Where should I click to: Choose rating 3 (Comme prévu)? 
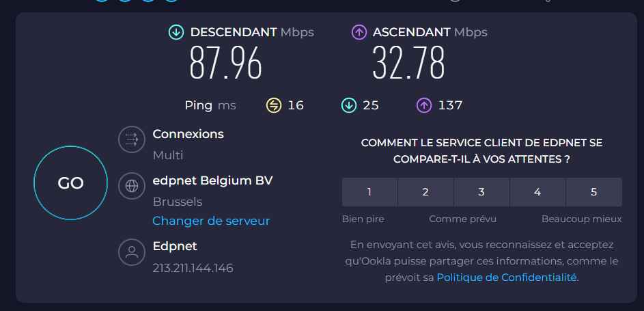481,192
